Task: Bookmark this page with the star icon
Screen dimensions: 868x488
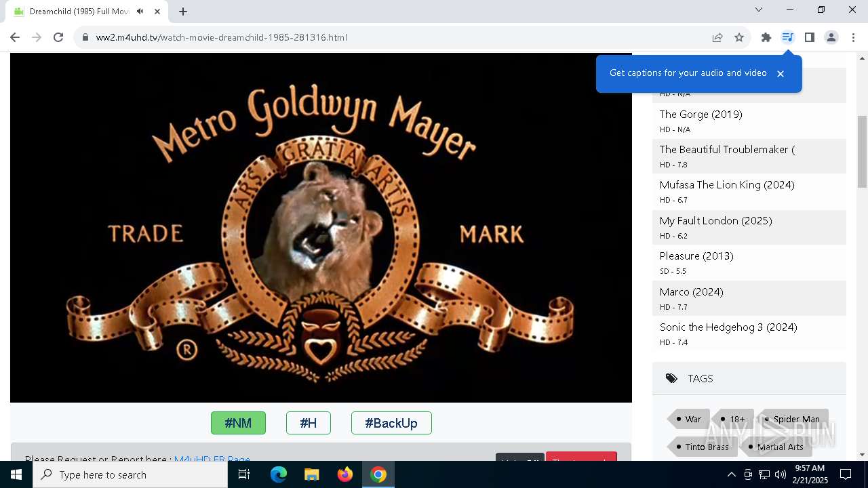Action: point(739,37)
